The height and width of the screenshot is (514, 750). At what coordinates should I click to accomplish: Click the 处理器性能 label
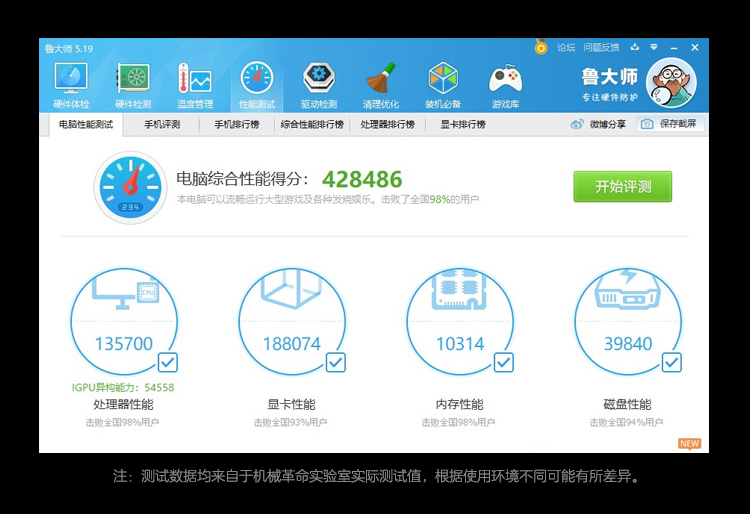[123, 405]
